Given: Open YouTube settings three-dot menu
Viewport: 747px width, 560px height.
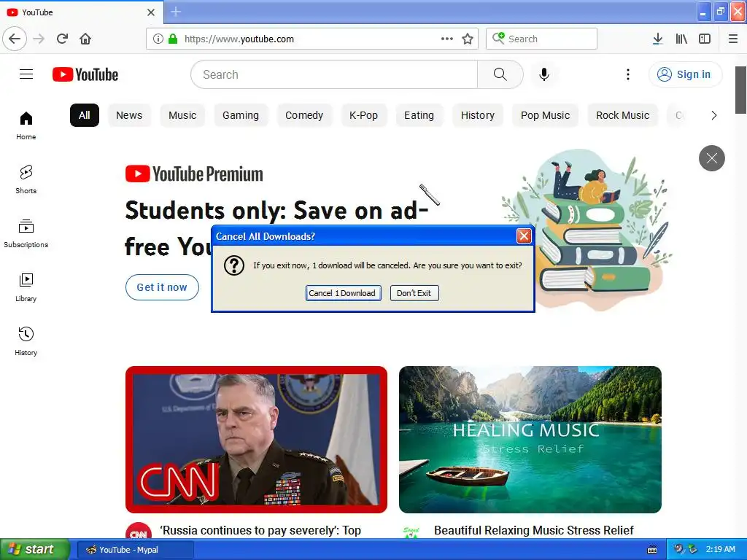Looking at the screenshot, I should (x=628, y=74).
